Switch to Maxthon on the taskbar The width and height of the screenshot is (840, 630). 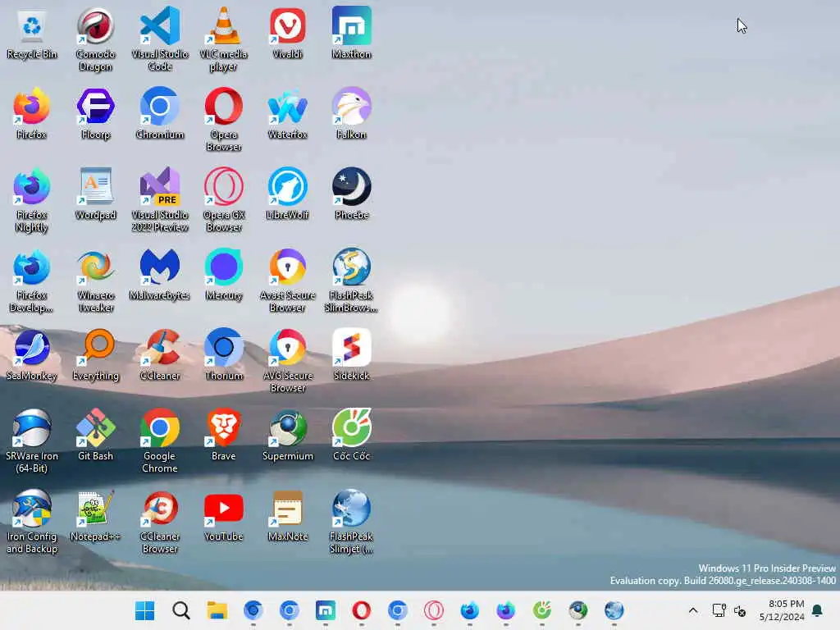pyautogui.click(x=325, y=610)
